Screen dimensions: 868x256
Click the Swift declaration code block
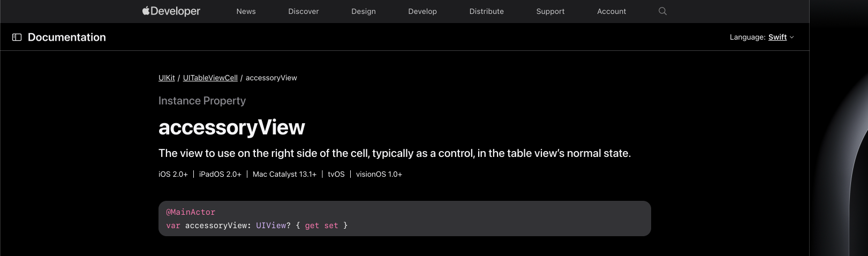[482, 219]
